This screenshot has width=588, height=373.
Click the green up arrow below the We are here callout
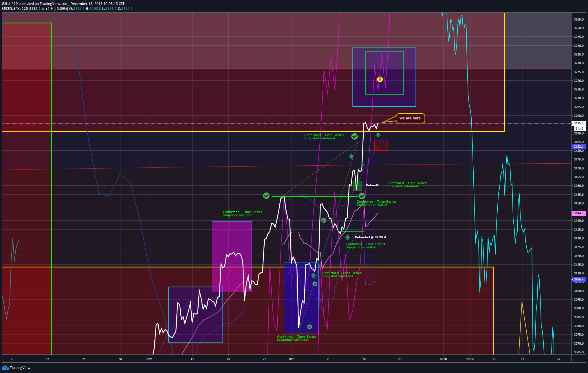(x=378, y=135)
